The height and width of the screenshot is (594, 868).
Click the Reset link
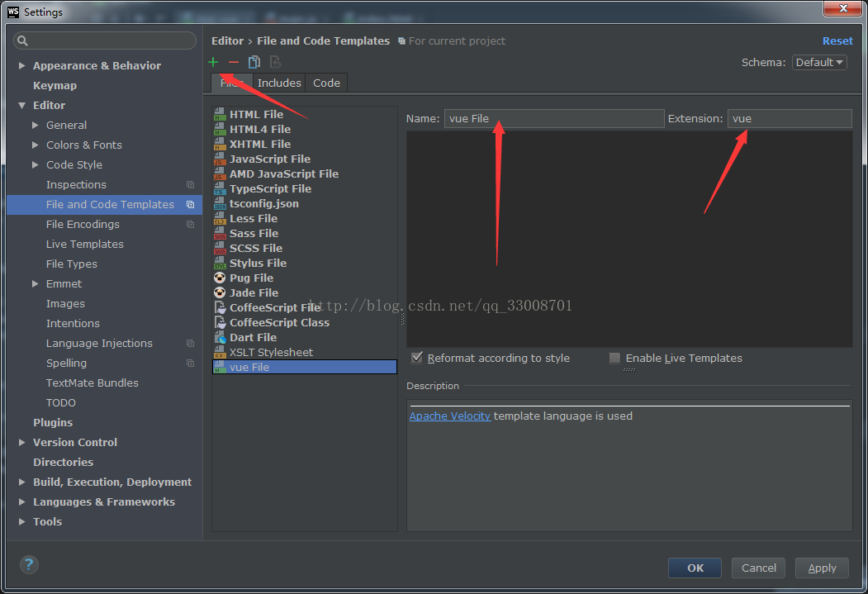coord(837,41)
